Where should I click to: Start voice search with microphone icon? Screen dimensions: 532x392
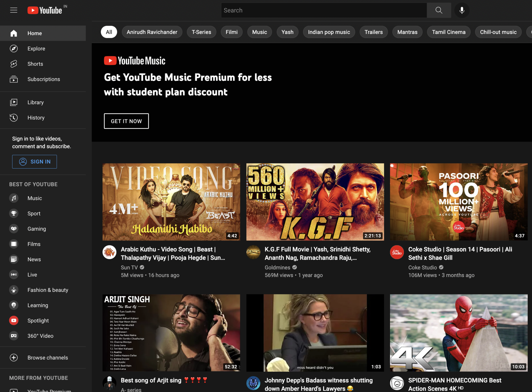coord(462,10)
